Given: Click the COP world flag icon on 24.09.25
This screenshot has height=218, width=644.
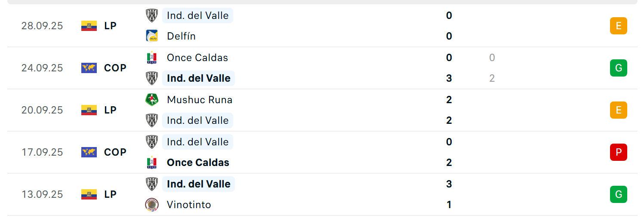Looking at the screenshot, I should pyautogui.click(x=89, y=68).
